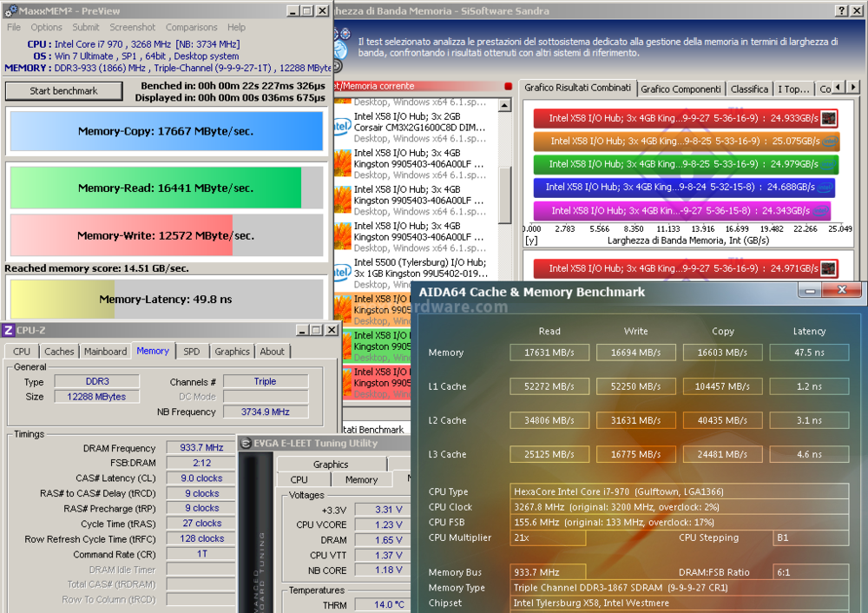Click the DRAM 1.65 V voltage field
Image resolution: width=868 pixels, height=613 pixels.
383,540
